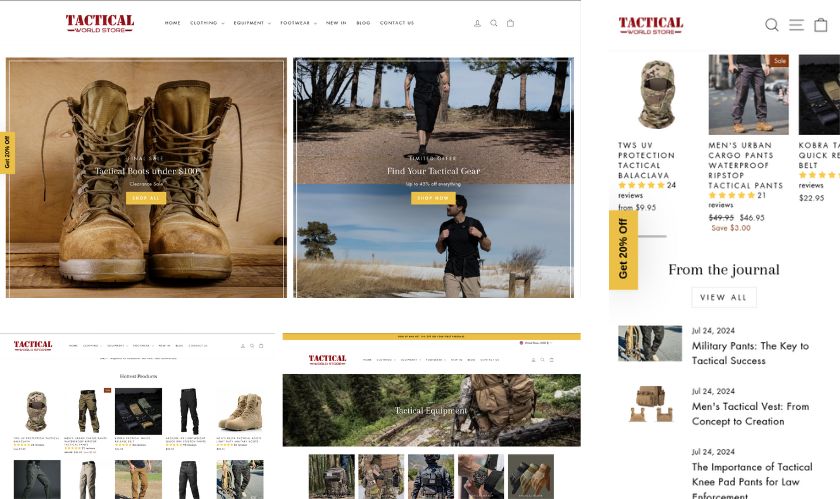Screen dimensions: 840x499
Task: Go to New In menu item
Action: [336, 23]
